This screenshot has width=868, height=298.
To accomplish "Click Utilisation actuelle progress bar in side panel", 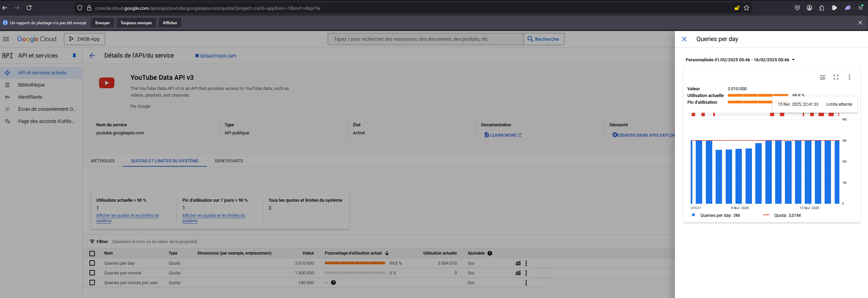I will coord(758,95).
